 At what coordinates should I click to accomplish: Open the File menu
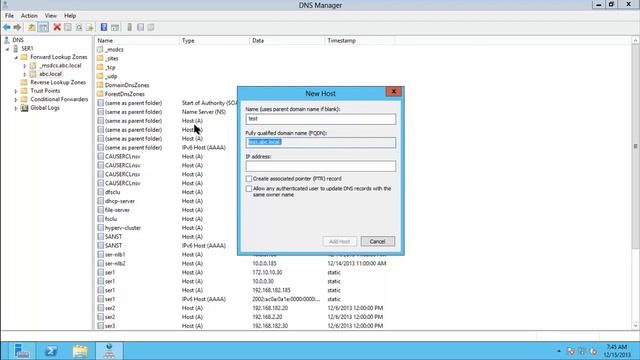coord(9,16)
